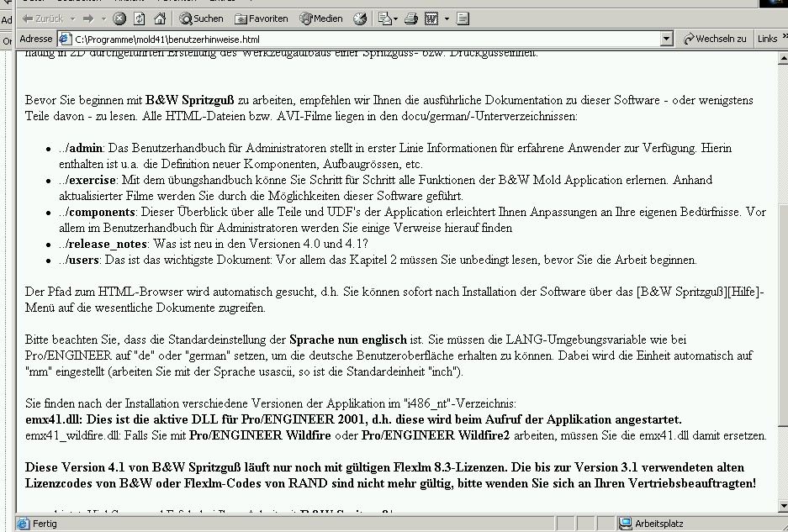Click the address field showing benutzerhinweise.html
The height and width of the screenshot is (532, 788).
pos(367,40)
